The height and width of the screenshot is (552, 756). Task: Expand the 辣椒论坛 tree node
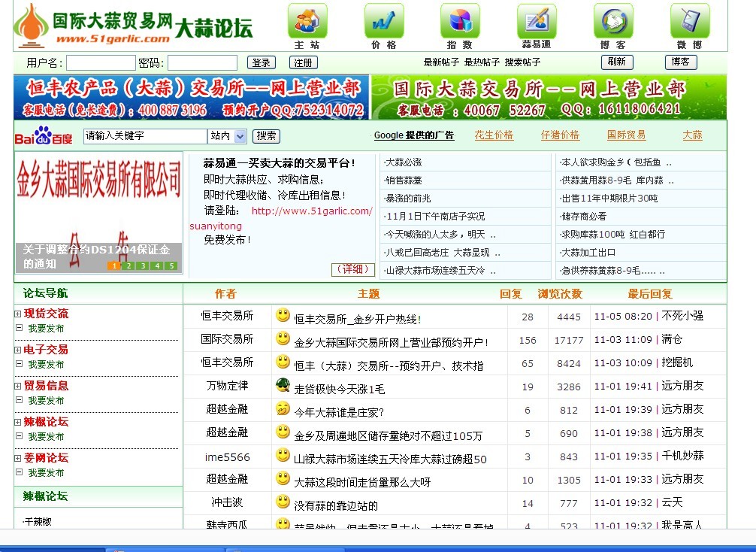18,422
